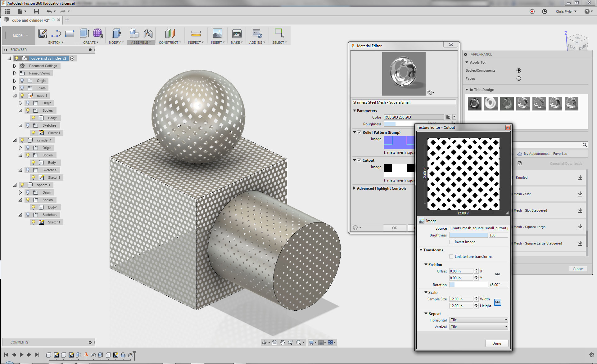
Task: Expand the Document Settings tree node
Action: tap(15, 66)
